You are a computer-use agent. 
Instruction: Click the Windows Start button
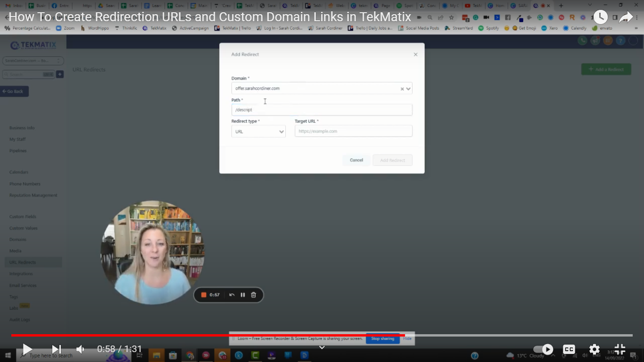[x=8, y=355]
